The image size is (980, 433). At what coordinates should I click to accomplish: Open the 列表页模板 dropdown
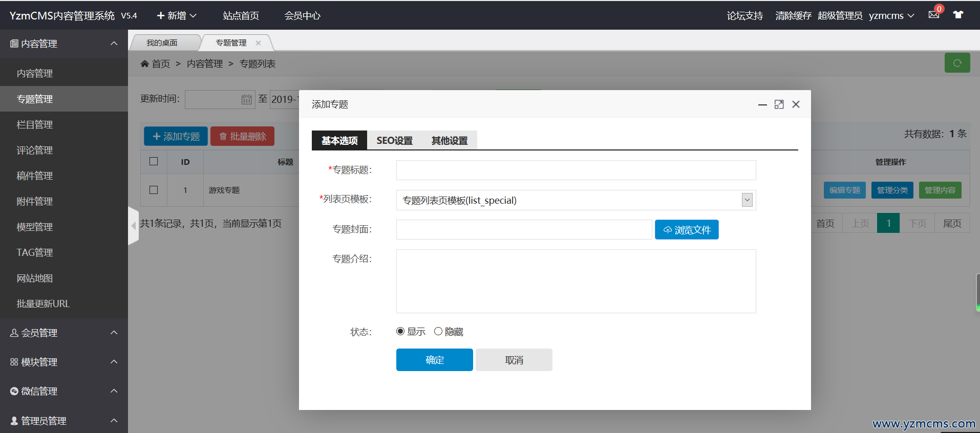(747, 200)
